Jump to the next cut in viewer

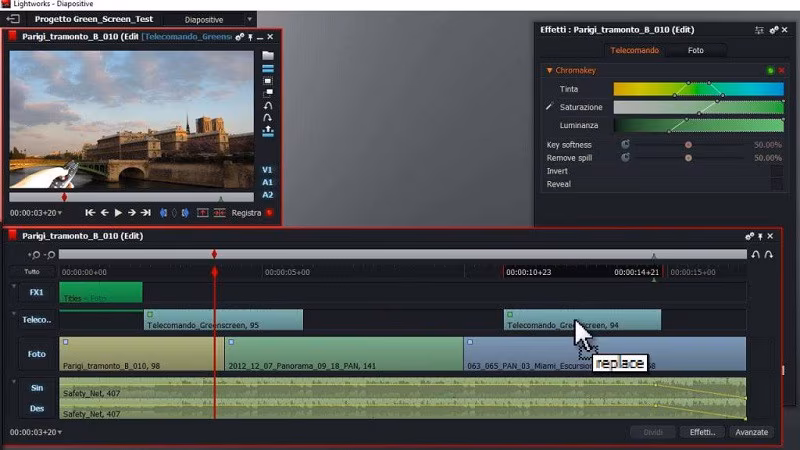tap(146, 213)
